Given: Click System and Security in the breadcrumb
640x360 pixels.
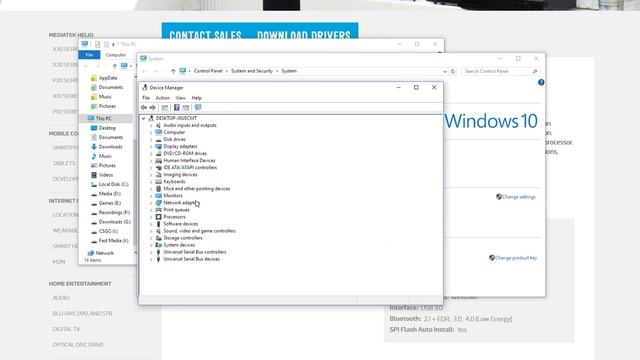Looking at the screenshot, I should point(252,71).
